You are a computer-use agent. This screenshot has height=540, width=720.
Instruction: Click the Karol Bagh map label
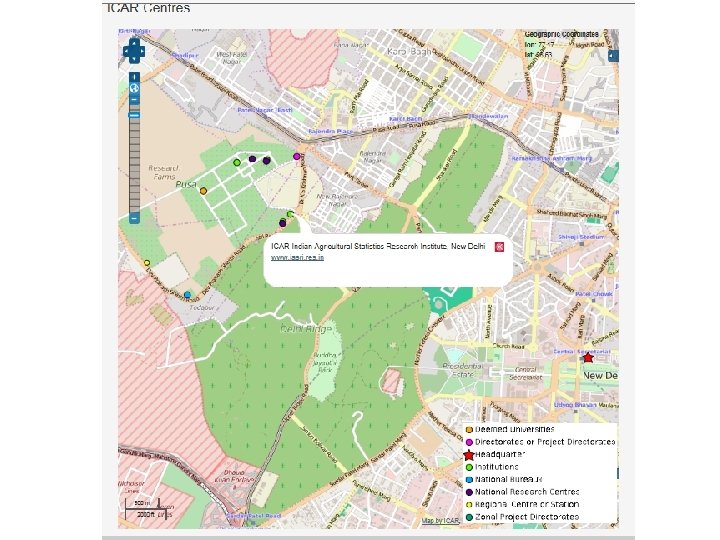click(409, 51)
